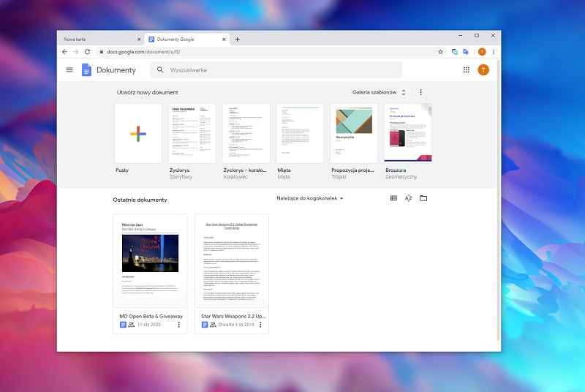Click the Google Translate extension icon
The image size is (585, 392).
[466, 52]
